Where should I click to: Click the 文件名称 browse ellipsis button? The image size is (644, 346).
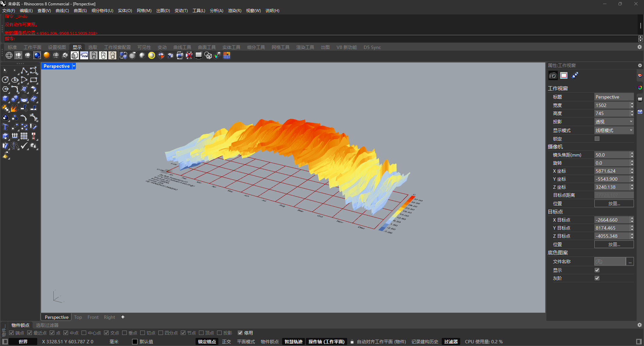click(630, 262)
